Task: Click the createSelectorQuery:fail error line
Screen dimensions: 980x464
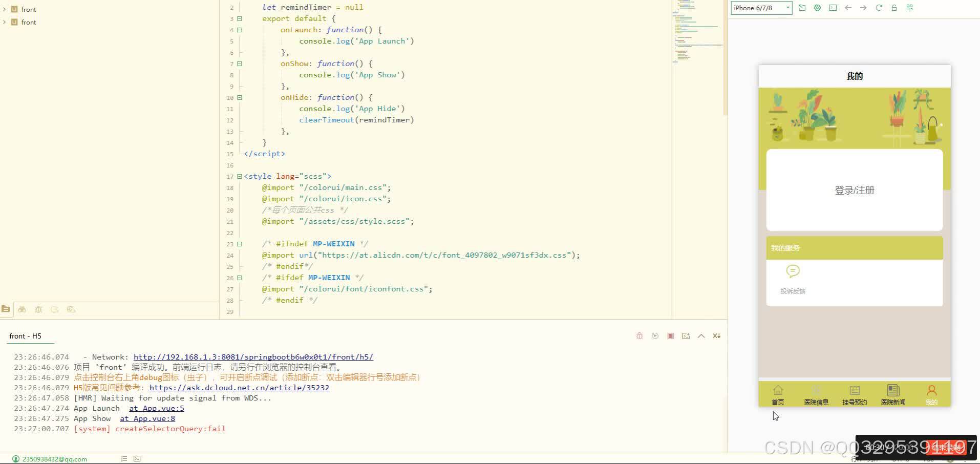Action: point(150,429)
